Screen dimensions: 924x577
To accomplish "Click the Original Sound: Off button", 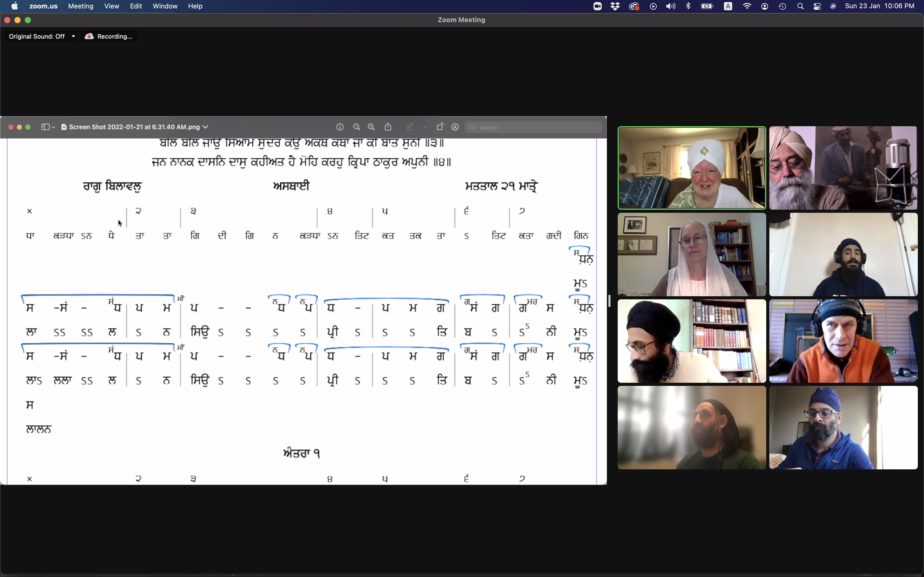I will tap(37, 36).
